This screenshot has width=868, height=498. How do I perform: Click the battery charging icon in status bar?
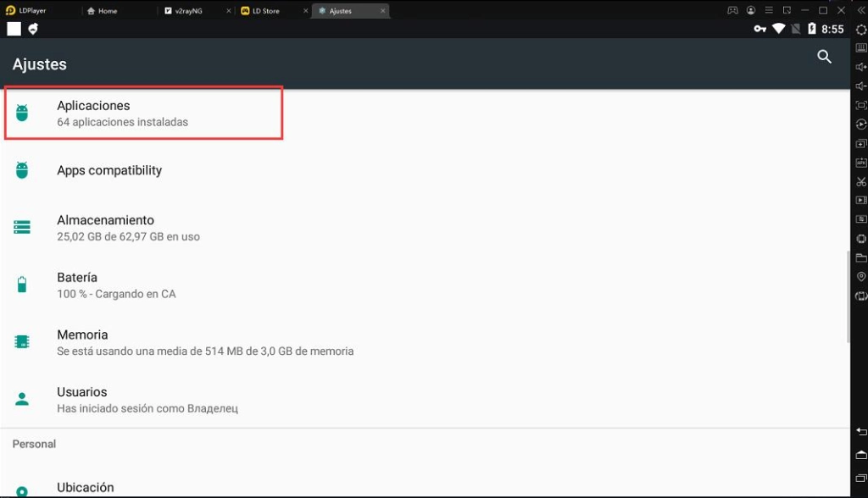[812, 29]
